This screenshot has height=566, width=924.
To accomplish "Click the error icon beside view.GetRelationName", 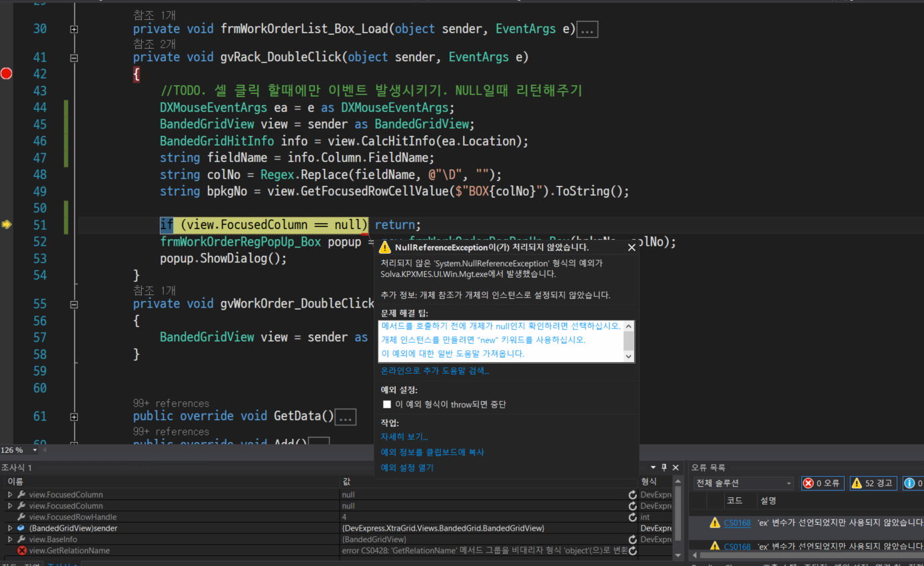I will click(22, 551).
